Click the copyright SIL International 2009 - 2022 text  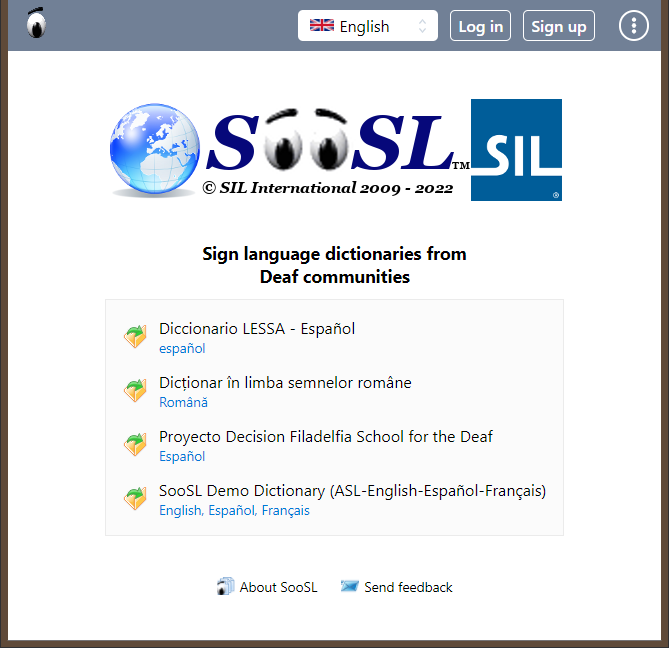point(328,188)
